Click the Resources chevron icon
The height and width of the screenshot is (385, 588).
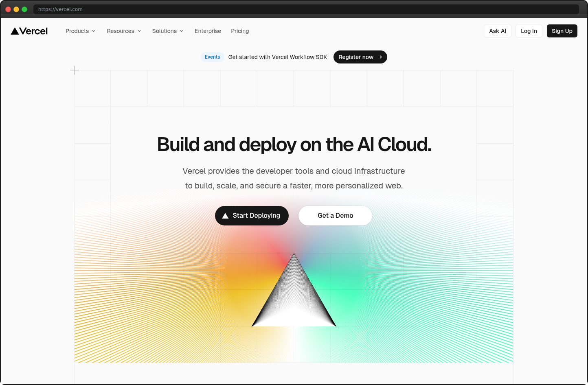pos(140,31)
